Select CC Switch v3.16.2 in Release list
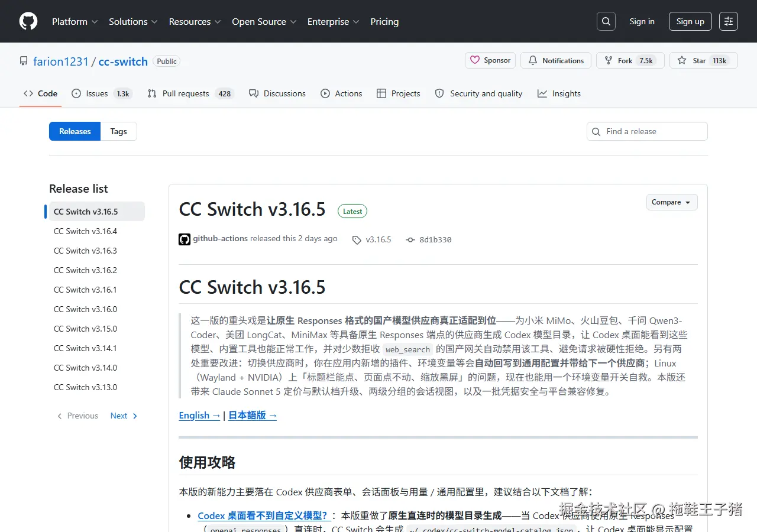Screen dimensions: 757x532 pos(97,270)
